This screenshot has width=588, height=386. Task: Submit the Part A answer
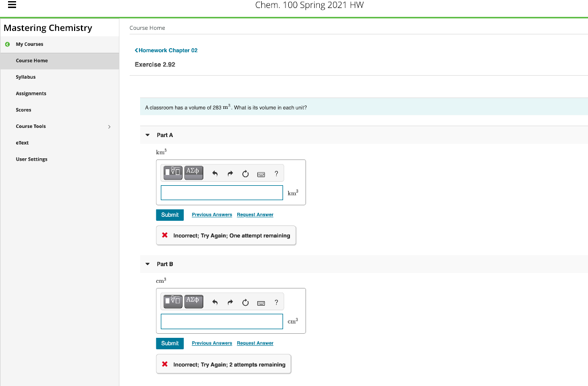(x=170, y=215)
